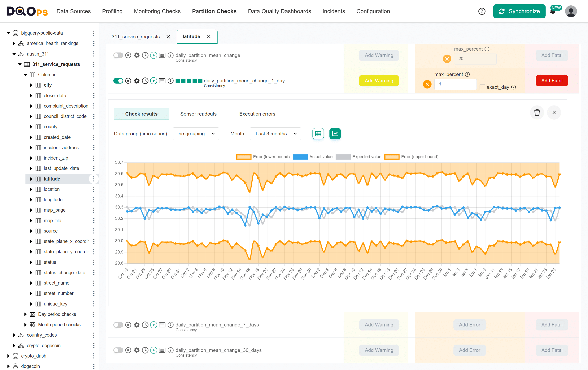Screen dimensions: 588x370
Task: Run the daily_partition_mean_change_1_day check
Action: [154, 81]
